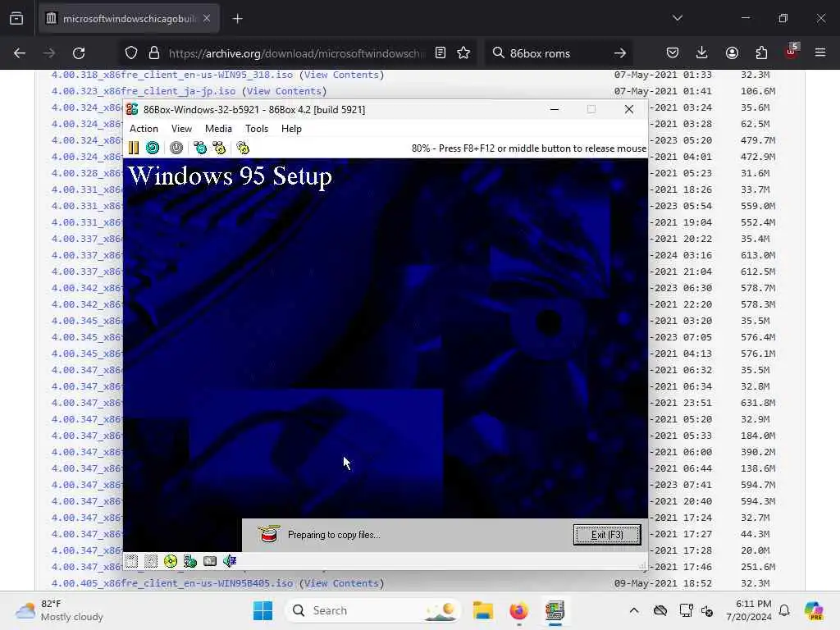840x630 pixels.
Task: Open 86Box settings gear icon
Action: tap(243, 148)
